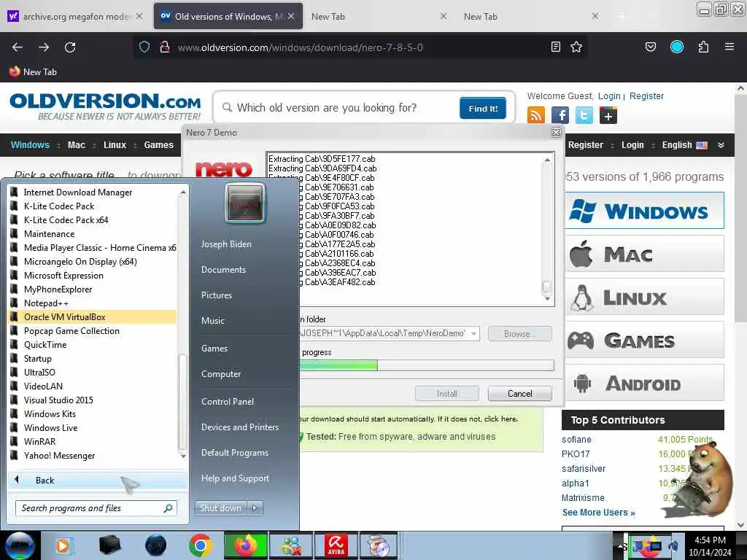747x560 pixels.
Task: Open Oracle VM VirtualBox folder
Action: pos(93,316)
